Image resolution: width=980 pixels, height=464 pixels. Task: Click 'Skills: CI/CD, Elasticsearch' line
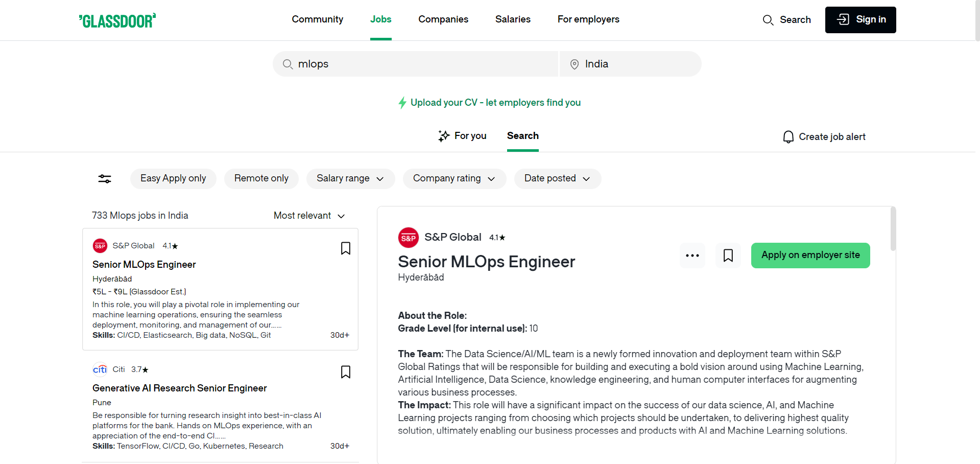[182, 335]
